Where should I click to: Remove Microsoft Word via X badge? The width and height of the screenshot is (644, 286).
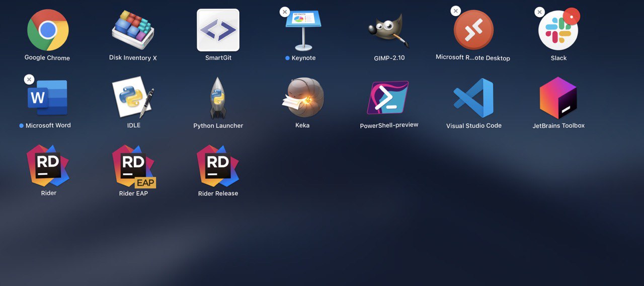click(29, 80)
